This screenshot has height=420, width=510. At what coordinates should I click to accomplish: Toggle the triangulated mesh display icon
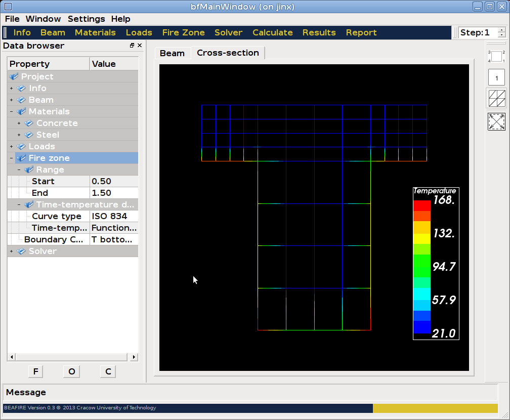tap(496, 98)
